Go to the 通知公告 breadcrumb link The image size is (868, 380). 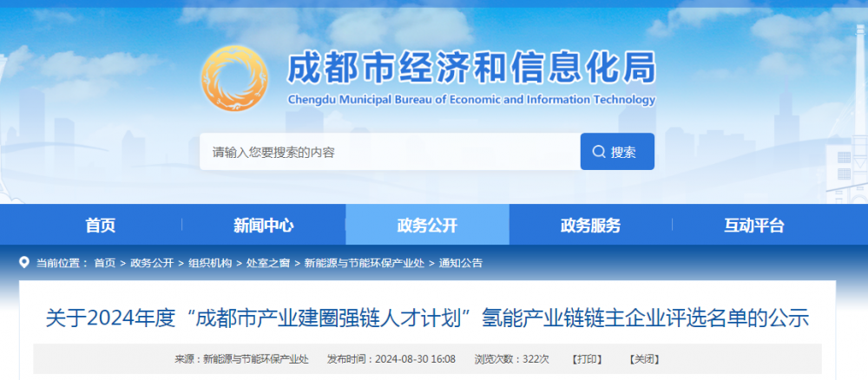tap(461, 263)
